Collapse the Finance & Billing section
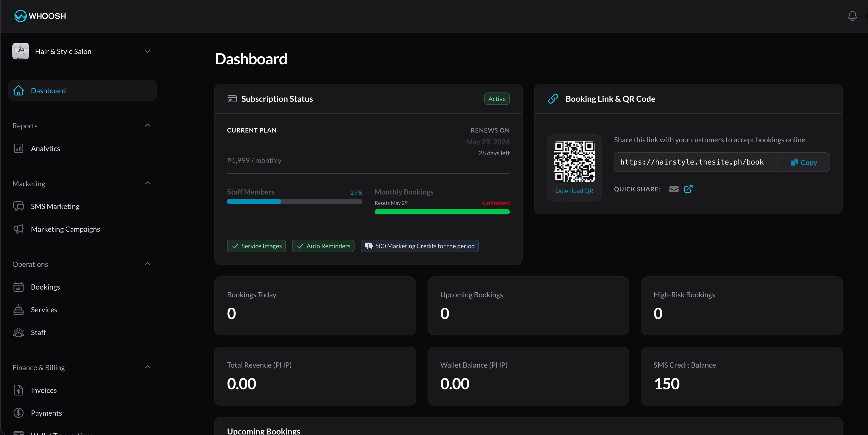868x435 pixels. pos(147,367)
